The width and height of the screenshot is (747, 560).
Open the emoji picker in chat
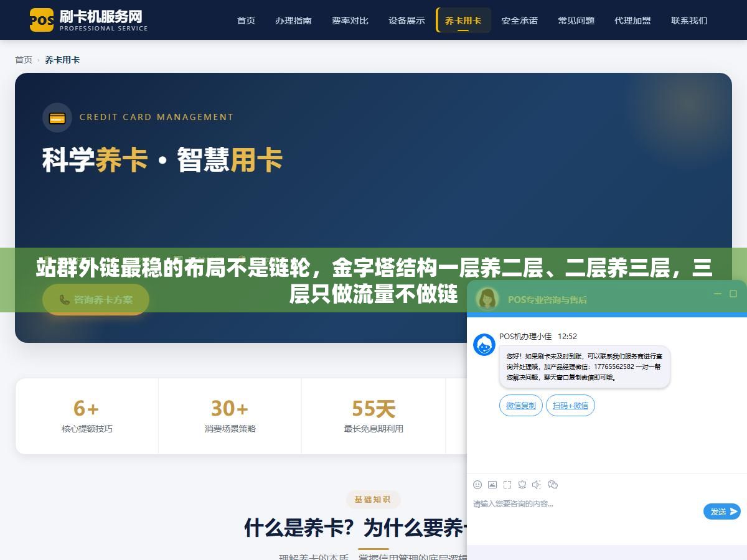(477, 485)
